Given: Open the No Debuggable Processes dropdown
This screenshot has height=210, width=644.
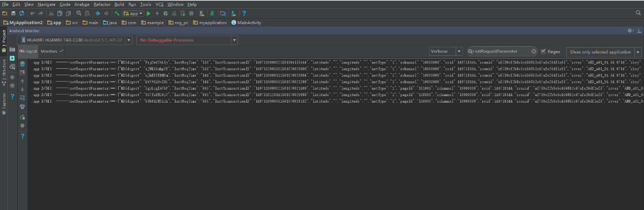Looking at the screenshot, I should point(187,40).
